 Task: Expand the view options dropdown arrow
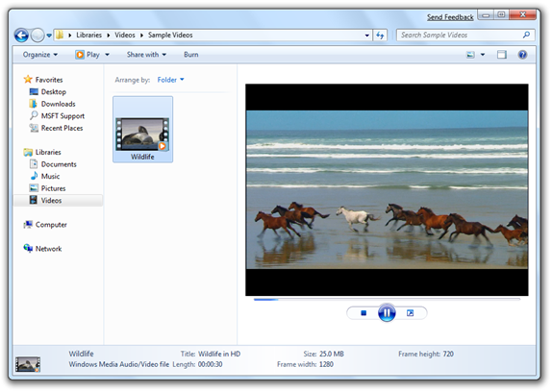tap(483, 55)
